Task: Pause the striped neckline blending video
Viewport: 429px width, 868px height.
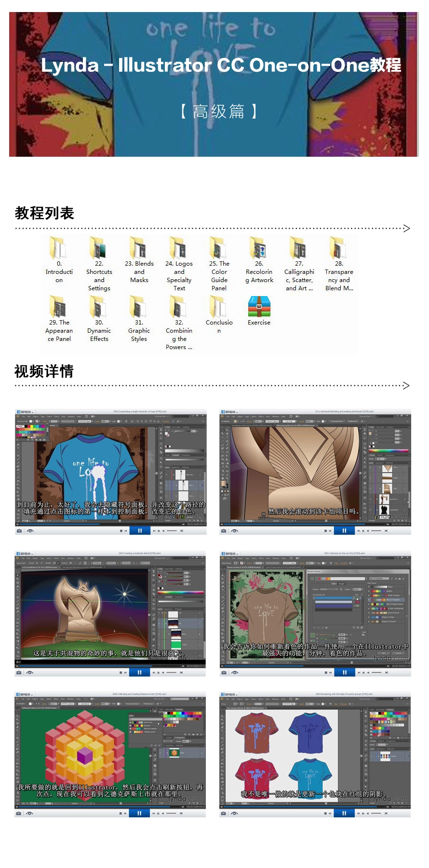Action: pyautogui.click(x=345, y=530)
